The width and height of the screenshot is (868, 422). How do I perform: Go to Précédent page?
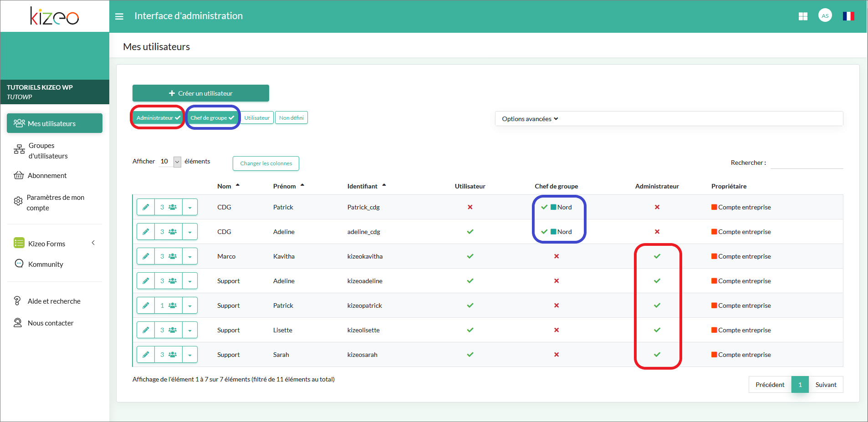pyautogui.click(x=770, y=385)
